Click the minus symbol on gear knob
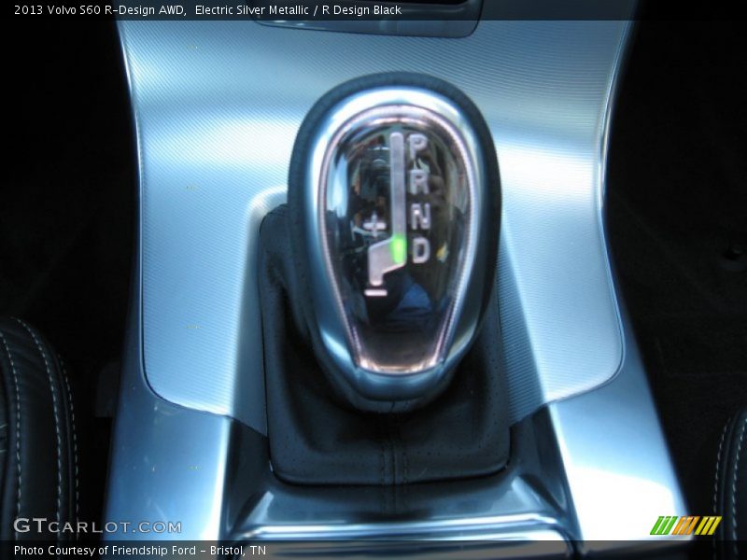The image size is (747, 560). click(375, 292)
